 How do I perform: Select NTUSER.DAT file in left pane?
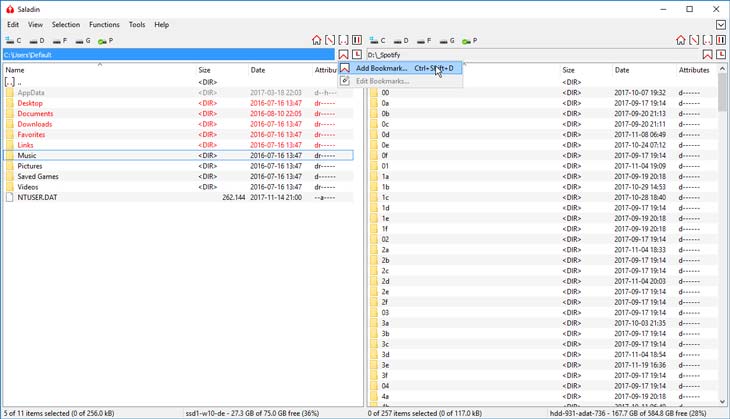click(x=37, y=198)
